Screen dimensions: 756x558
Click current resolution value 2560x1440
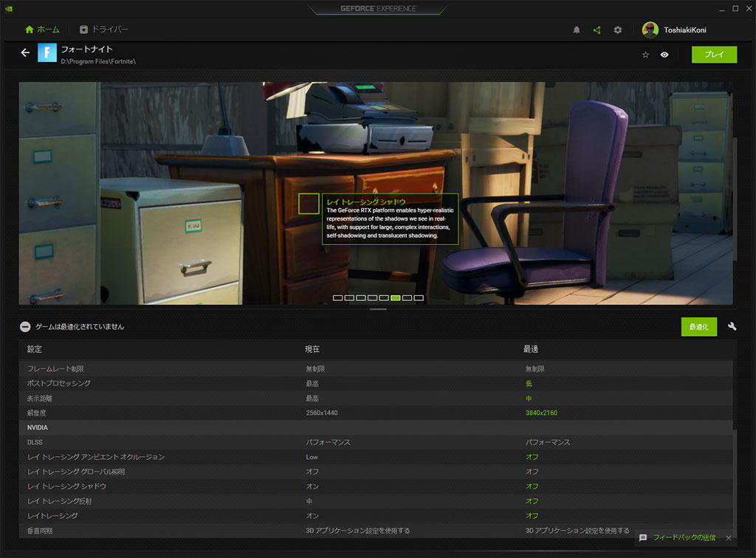coord(322,413)
